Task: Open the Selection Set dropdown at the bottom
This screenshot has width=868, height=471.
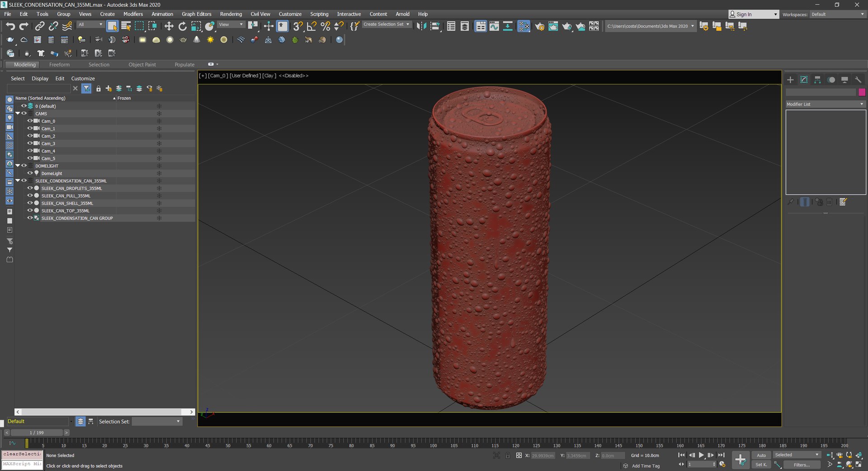Action: (x=157, y=421)
